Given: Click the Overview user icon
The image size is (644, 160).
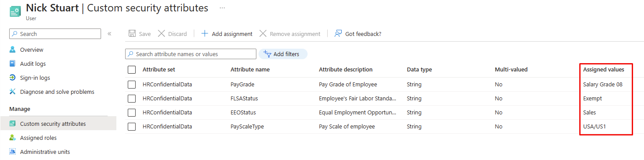Looking at the screenshot, I should coord(13,50).
